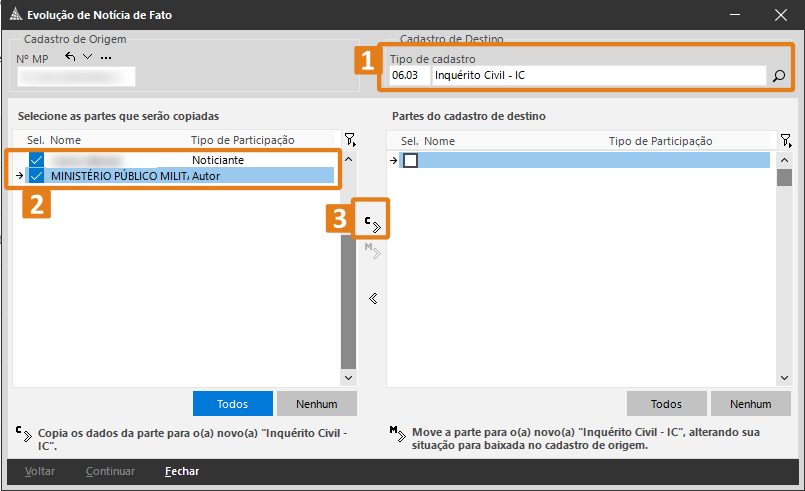Open the ellipsis options next to Nº MP
The image size is (805, 491).
click(x=106, y=58)
